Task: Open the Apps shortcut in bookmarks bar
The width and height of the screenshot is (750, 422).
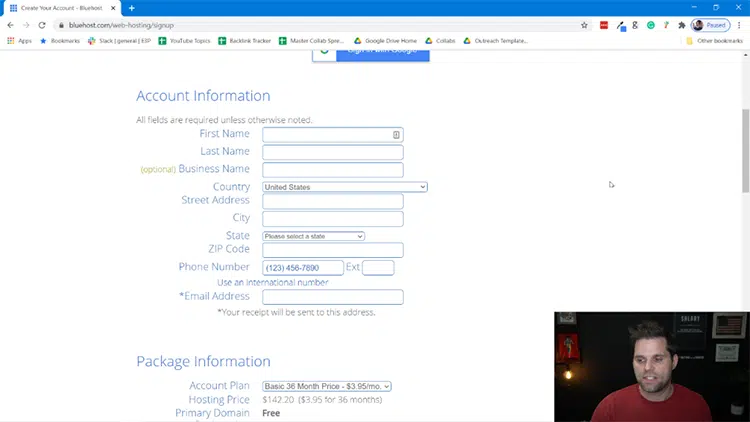Action: click(x=19, y=41)
